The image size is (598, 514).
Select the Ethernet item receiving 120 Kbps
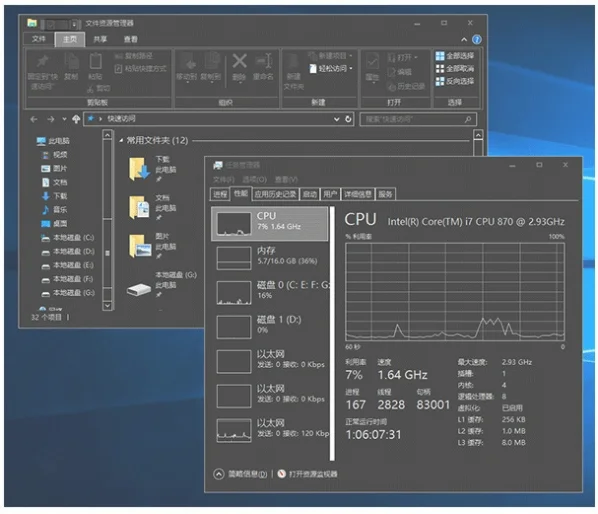click(x=270, y=430)
